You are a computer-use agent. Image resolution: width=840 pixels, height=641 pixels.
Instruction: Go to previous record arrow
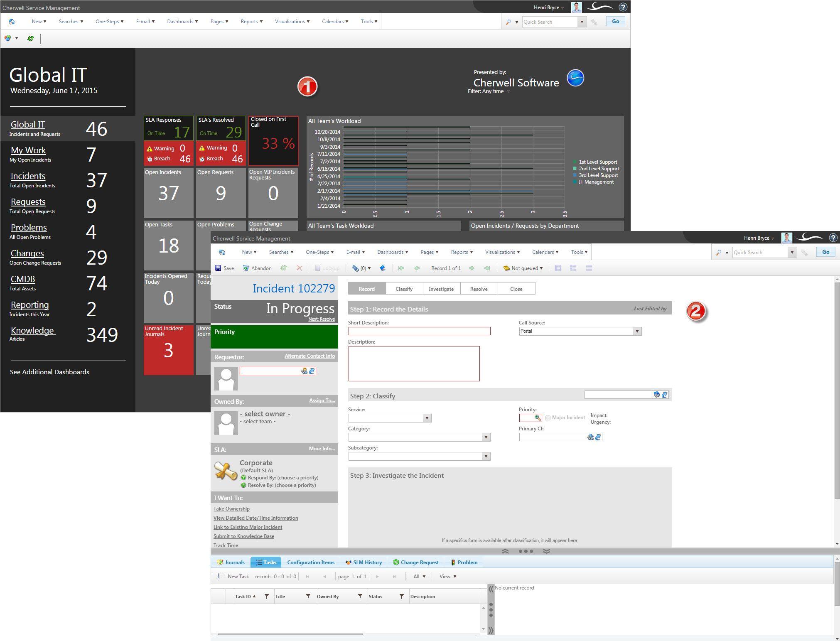click(417, 268)
